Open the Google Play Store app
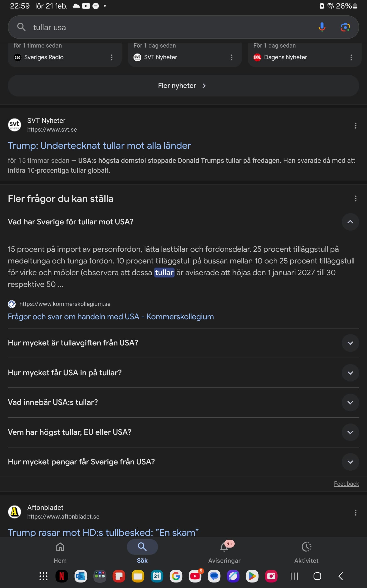This screenshot has width=367, height=588. pos(252,576)
